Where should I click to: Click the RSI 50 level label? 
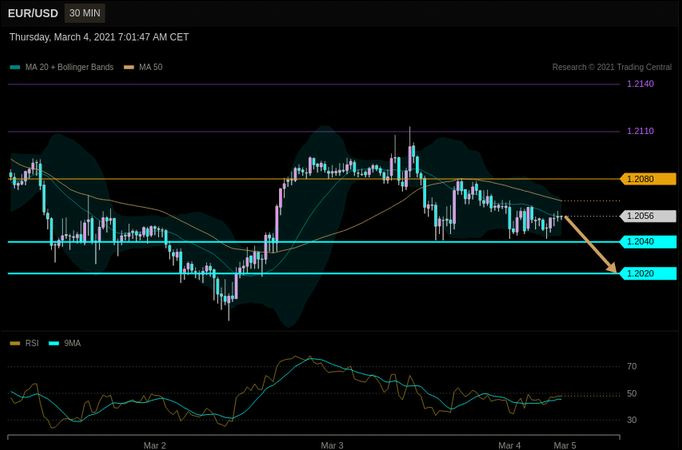coord(632,393)
